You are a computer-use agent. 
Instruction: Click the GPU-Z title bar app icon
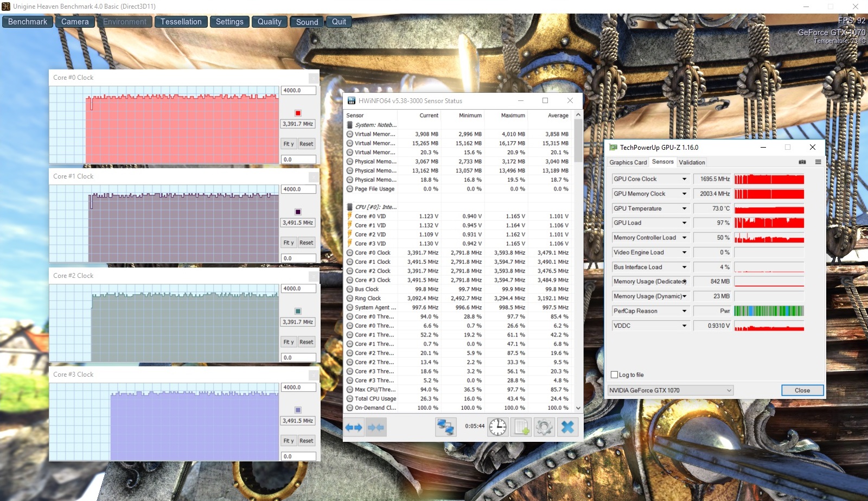[613, 147]
